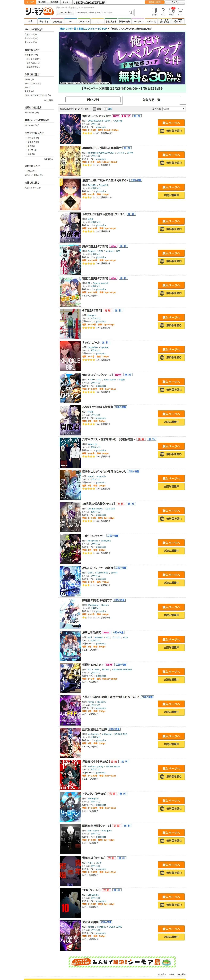Click the Comic Cmoa 20th logo
The image size is (210, 980).
39,11
